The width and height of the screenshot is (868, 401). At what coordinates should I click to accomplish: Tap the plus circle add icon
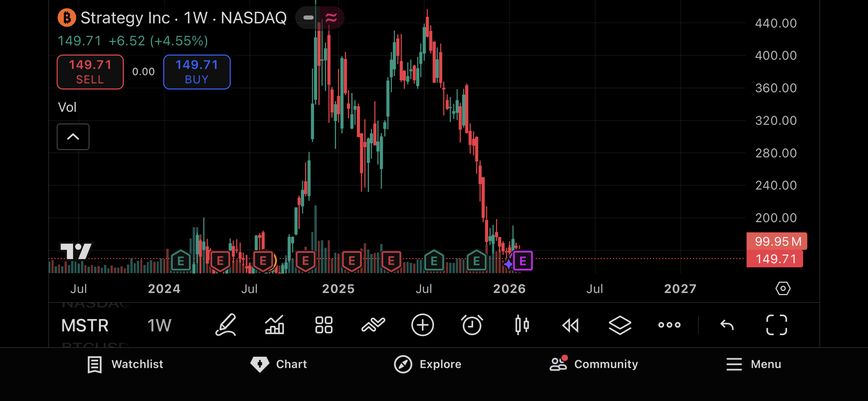pos(422,325)
